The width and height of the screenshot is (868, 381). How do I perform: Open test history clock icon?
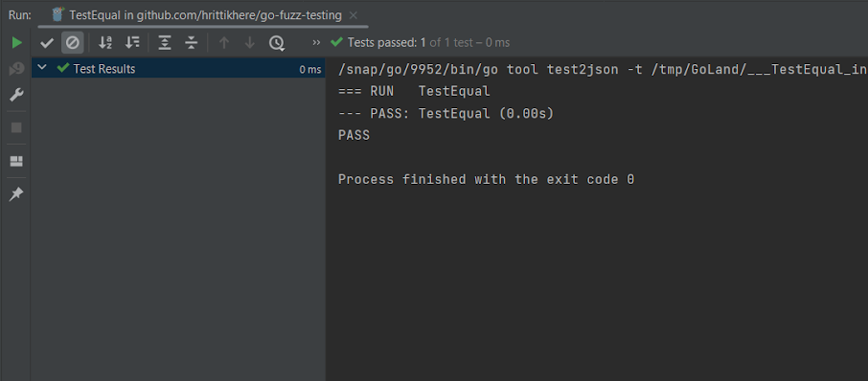click(x=276, y=43)
